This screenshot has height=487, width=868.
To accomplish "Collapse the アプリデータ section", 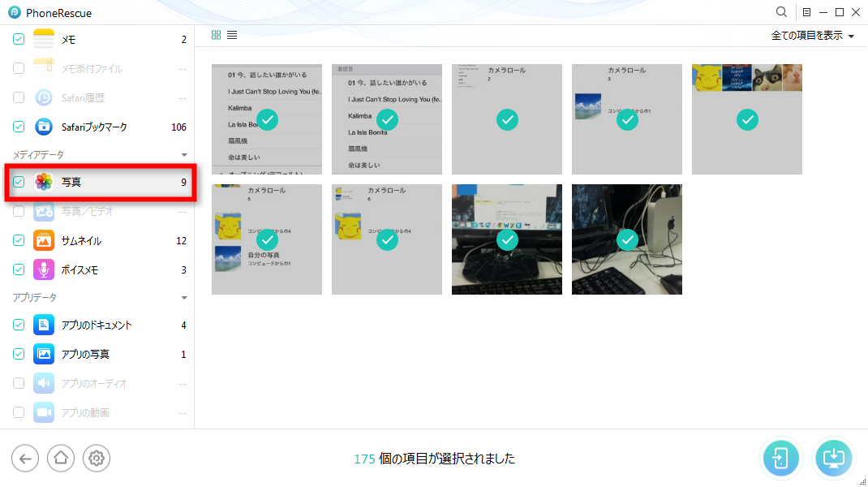I will (x=184, y=298).
